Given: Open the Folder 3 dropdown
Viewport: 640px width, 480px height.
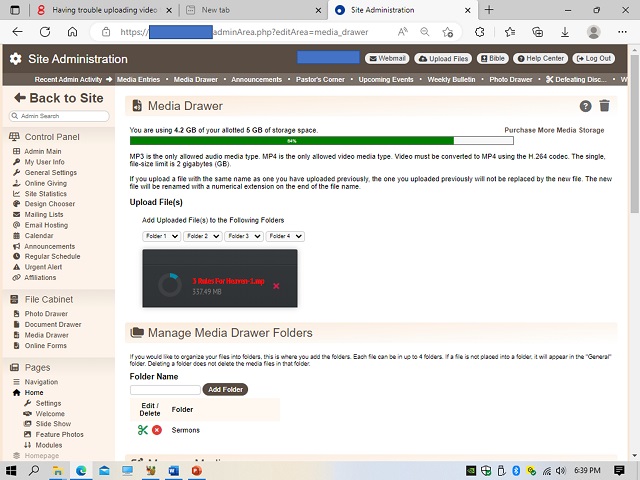Looking at the screenshot, I should [244, 236].
